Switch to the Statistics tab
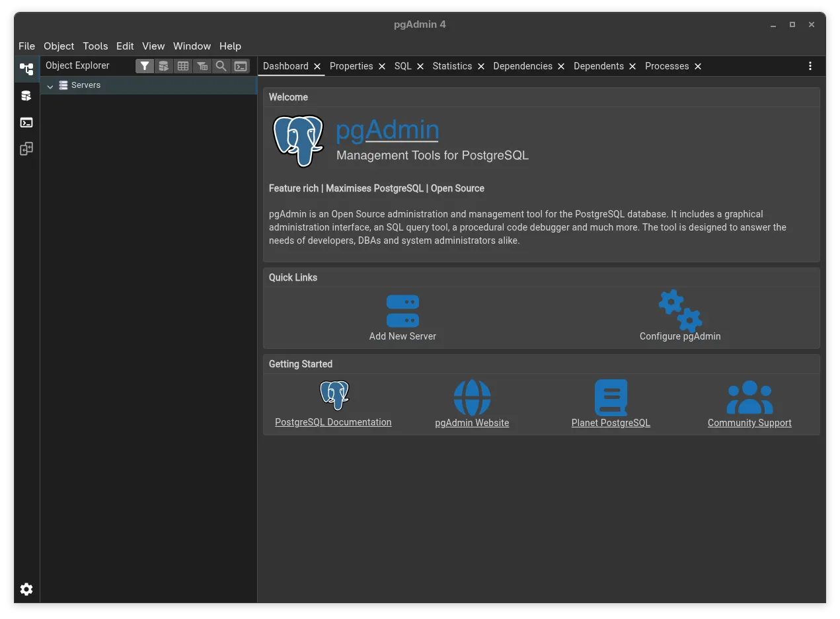Viewport: 840px width, 619px height. coord(452,66)
